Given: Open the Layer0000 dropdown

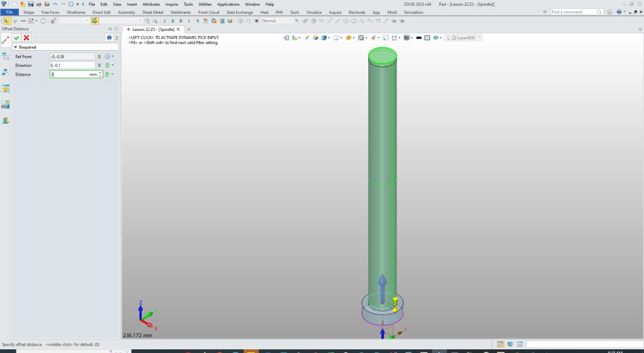Looking at the screenshot, I should (480, 38).
